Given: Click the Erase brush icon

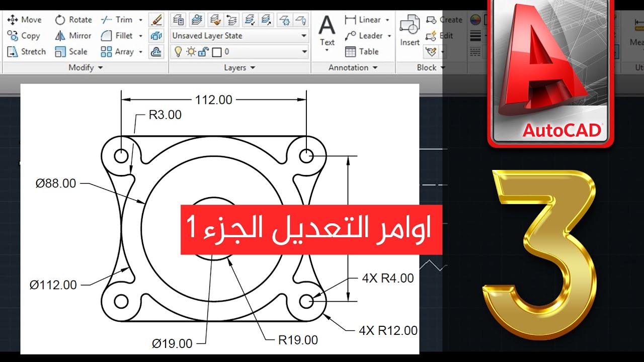Looking at the screenshot, I should point(156,20).
